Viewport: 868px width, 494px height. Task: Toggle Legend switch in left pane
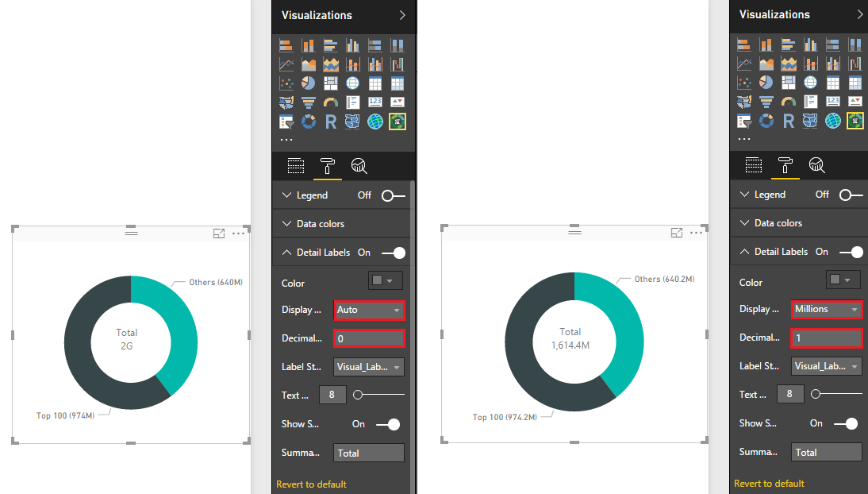394,195
